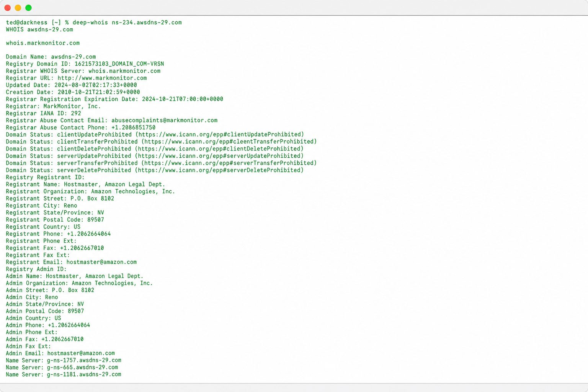This screenshot has width=588, height=392.
Task: Maximize the terminal using green button
Action: (x=28, y=8)
